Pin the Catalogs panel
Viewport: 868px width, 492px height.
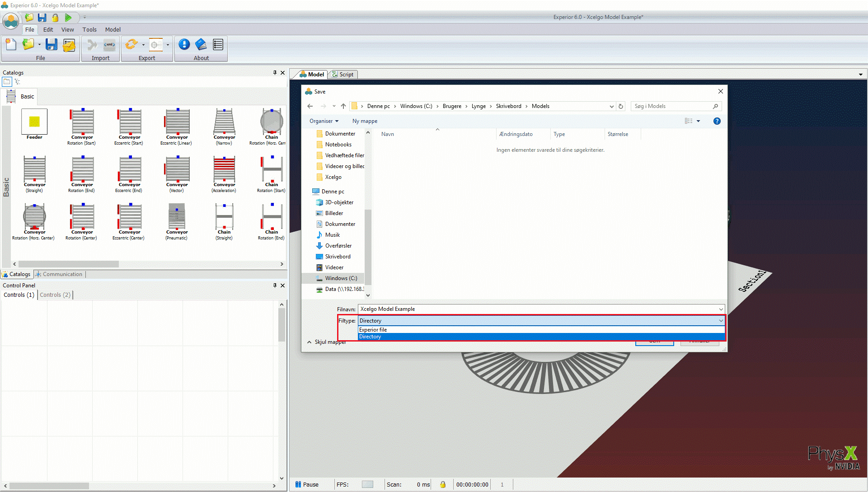tap(275, 73)
